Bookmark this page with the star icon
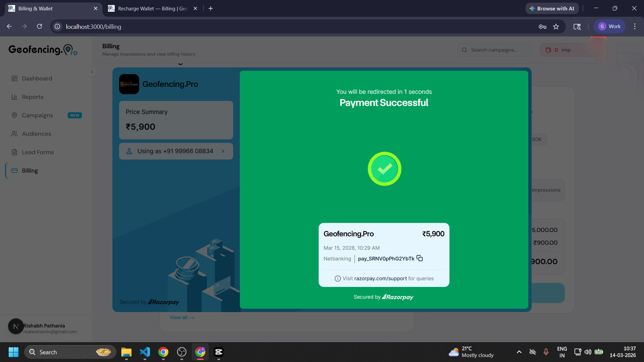The height and width of the screenshot is (362, 644). (556, 26)
